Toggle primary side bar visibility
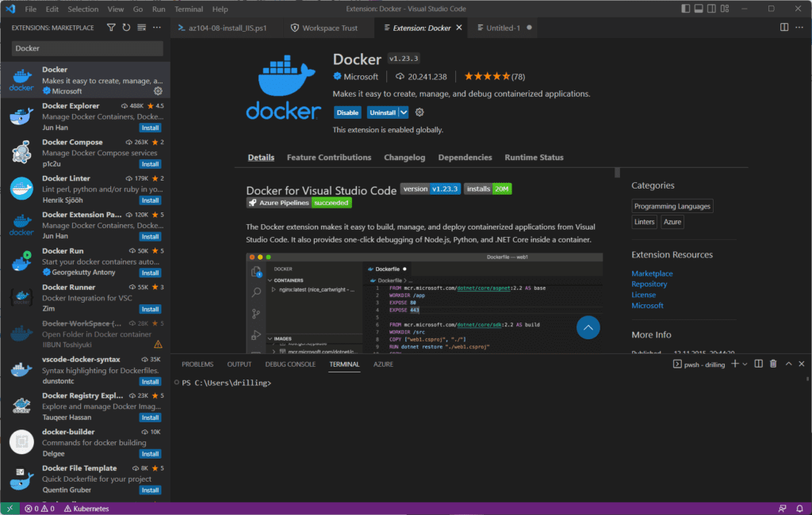Image resolution: width=812 pixels, height=515 pixels. 685,9
